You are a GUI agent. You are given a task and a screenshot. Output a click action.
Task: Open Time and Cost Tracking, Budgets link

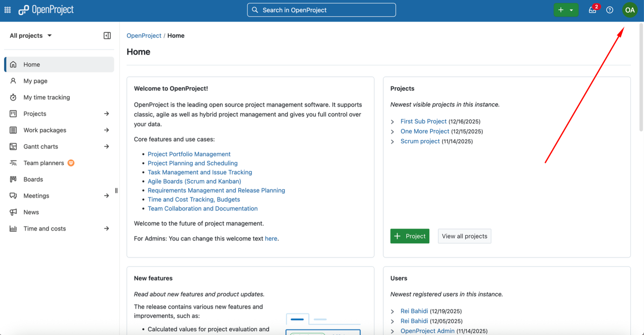click(x=194, y=199)
